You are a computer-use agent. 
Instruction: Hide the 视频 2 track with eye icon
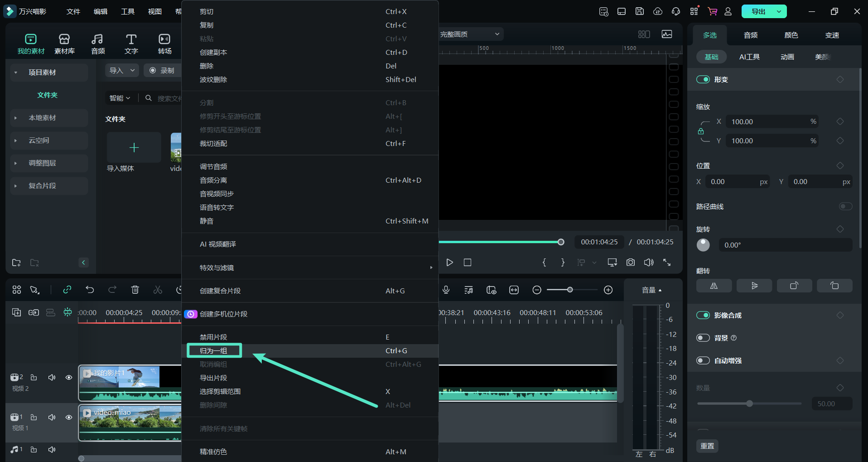click(69, 377)
